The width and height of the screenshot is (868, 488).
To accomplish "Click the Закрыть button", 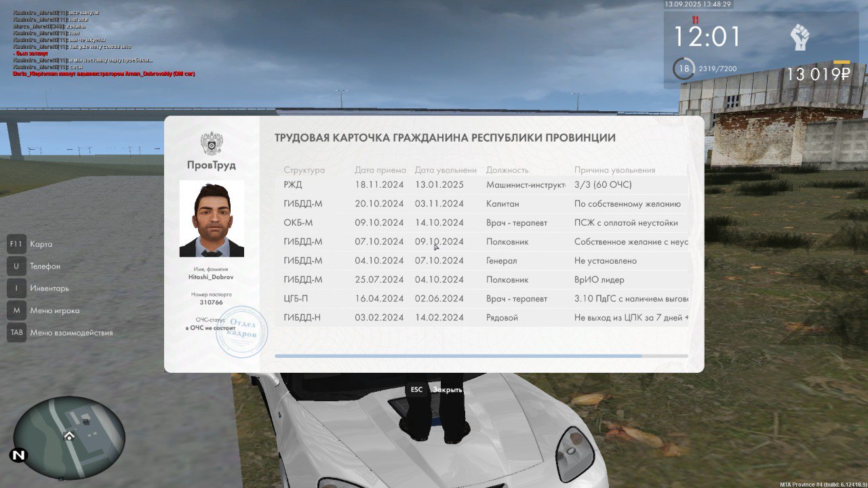I will [x=448, y=390].
